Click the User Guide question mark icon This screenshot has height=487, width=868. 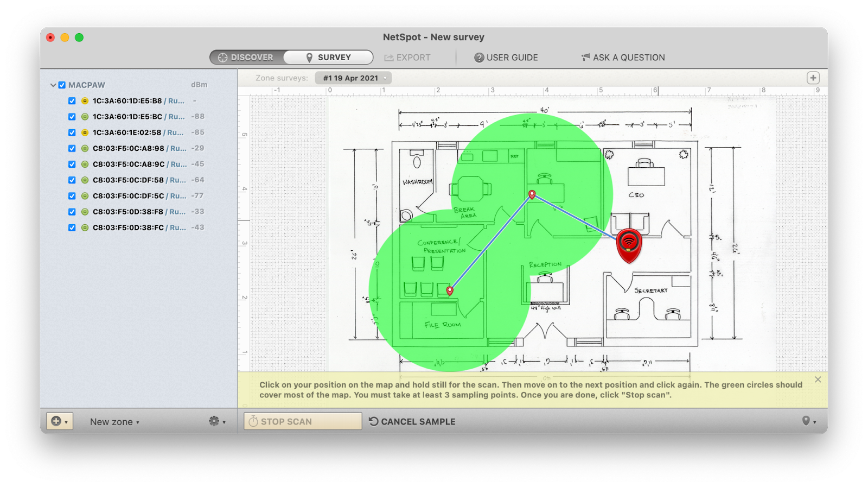479,58
